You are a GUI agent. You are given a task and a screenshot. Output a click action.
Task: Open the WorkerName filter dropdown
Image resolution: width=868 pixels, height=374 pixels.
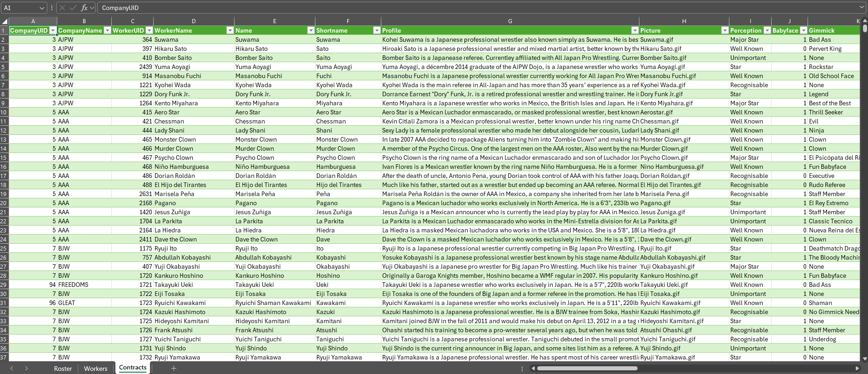(230, 30)
